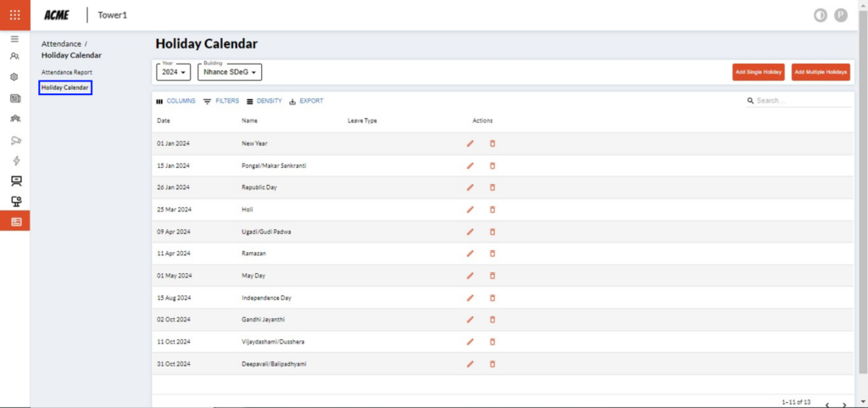Click the pencil icon for Independence Day

470,298
